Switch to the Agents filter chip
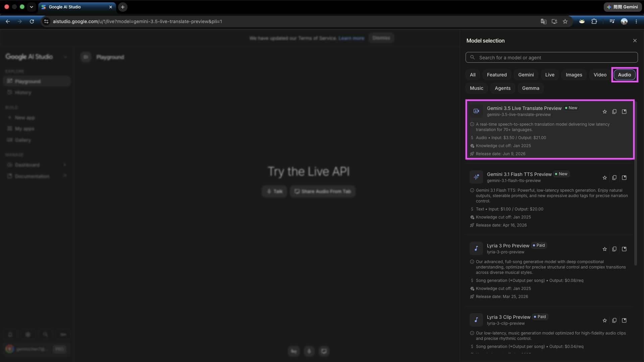The height and width of the screenshot is (362, 644). [x=502, y=88]
